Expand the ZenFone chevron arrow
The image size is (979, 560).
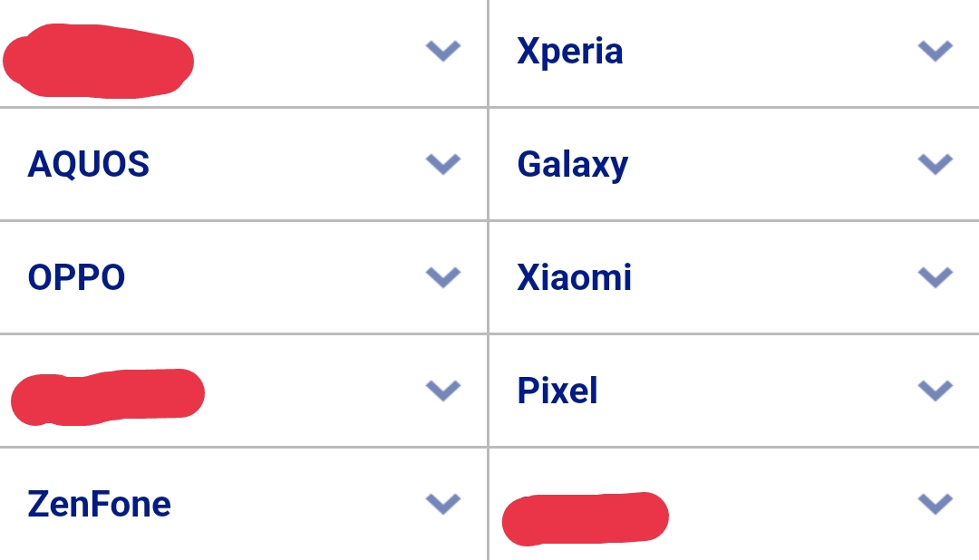pyautogui.click(x=443, y=504)
